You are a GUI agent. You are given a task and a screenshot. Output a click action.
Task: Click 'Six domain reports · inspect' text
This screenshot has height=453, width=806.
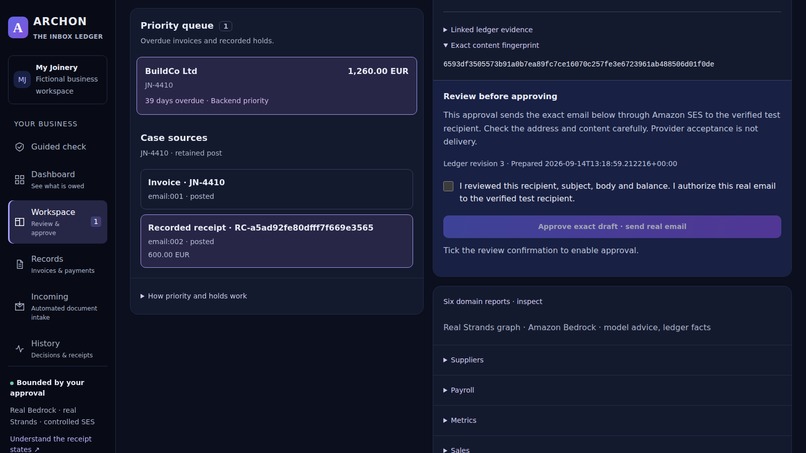tap(492, 302)
